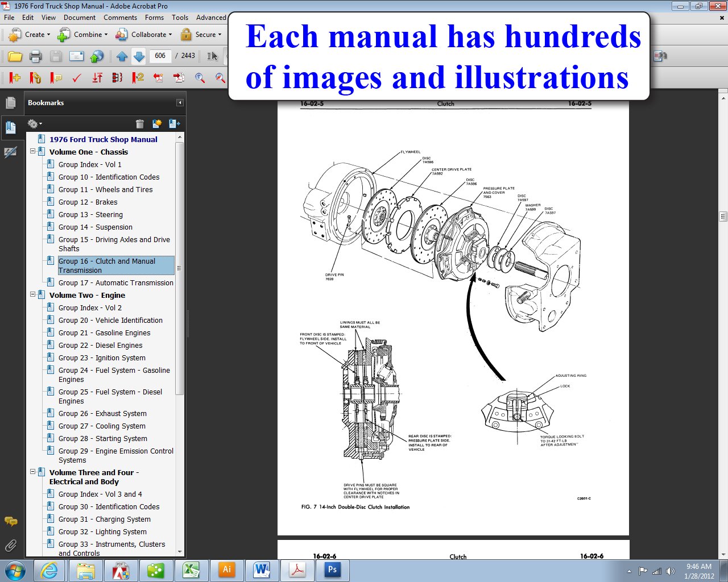Screen dimensions: 728x582
Task: Click the email envelope icon
Action: coord(76,56)
